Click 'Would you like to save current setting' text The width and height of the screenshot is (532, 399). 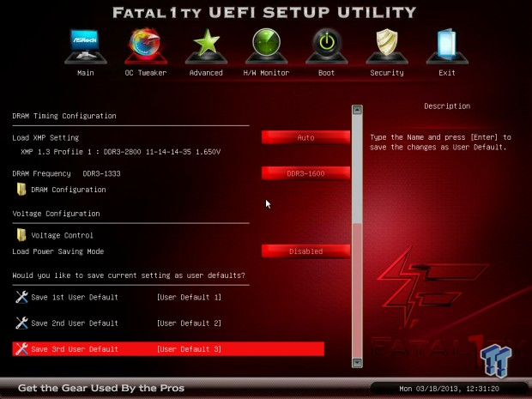(x=129, y=275)
